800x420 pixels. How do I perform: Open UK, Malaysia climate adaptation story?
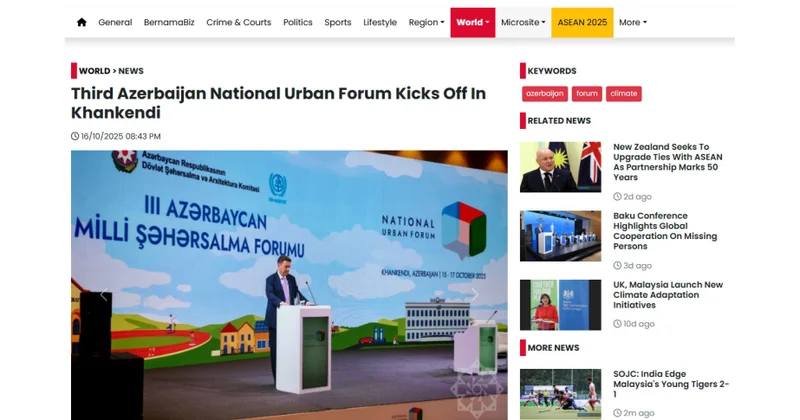[x=668, y=295]
